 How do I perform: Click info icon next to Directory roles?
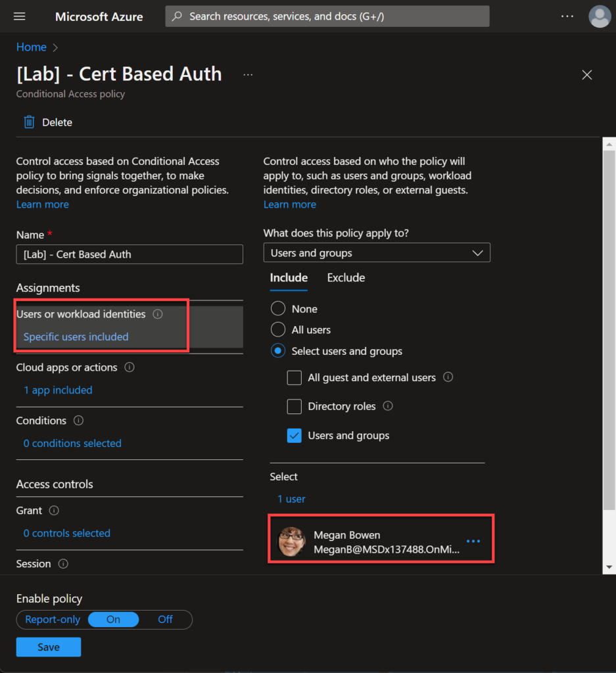pyautogui.click(x=388, y=406)
